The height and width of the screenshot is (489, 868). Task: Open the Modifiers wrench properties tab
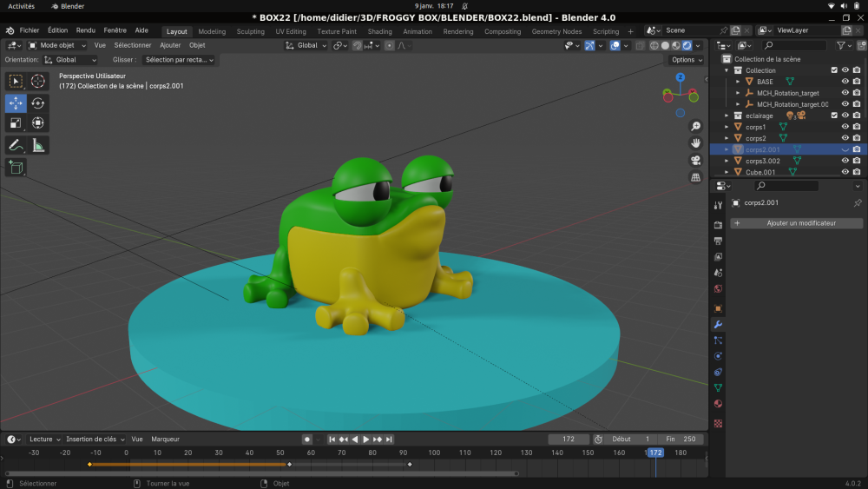718,324
